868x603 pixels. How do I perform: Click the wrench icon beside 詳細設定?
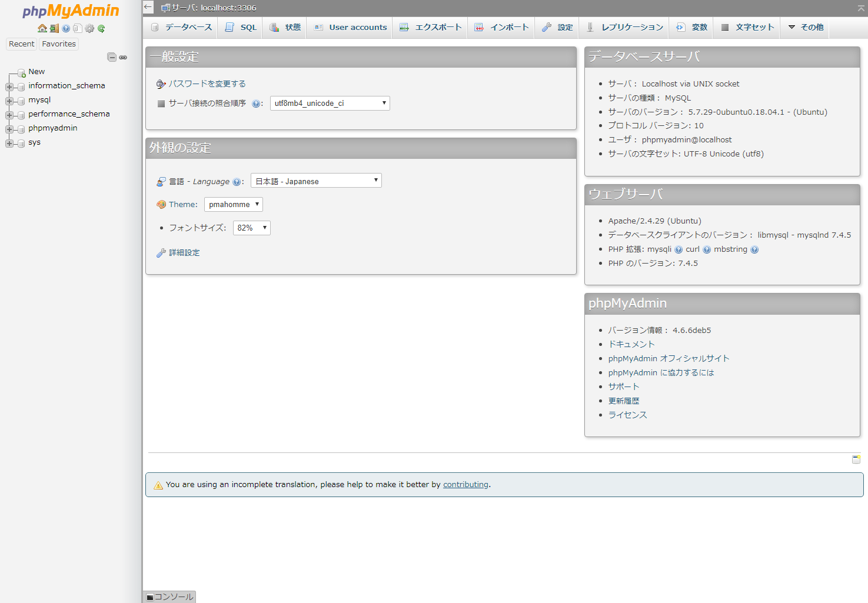pos(161,253)
